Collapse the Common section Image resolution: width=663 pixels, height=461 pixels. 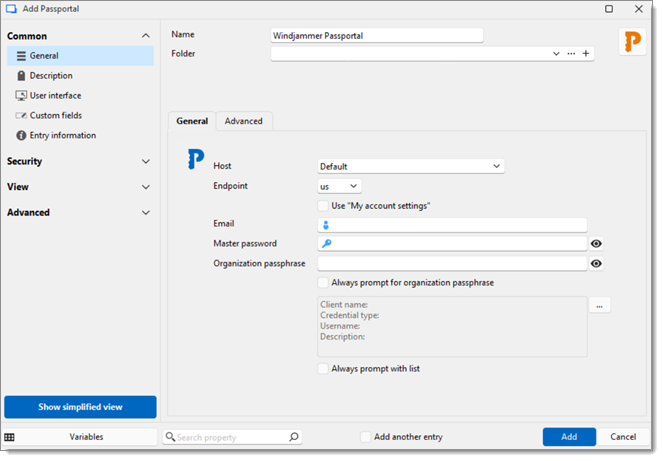click(x=145, y=36)
